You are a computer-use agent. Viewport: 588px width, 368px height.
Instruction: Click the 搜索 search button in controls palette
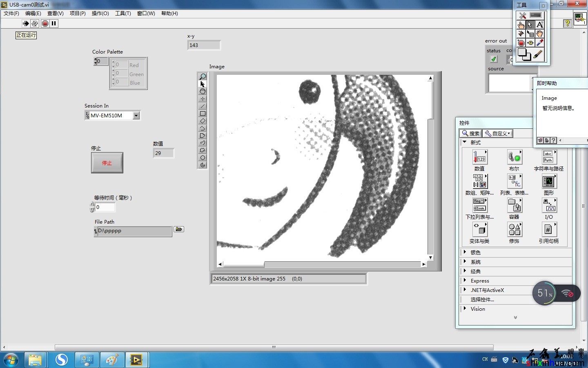(x=470, y=133)
